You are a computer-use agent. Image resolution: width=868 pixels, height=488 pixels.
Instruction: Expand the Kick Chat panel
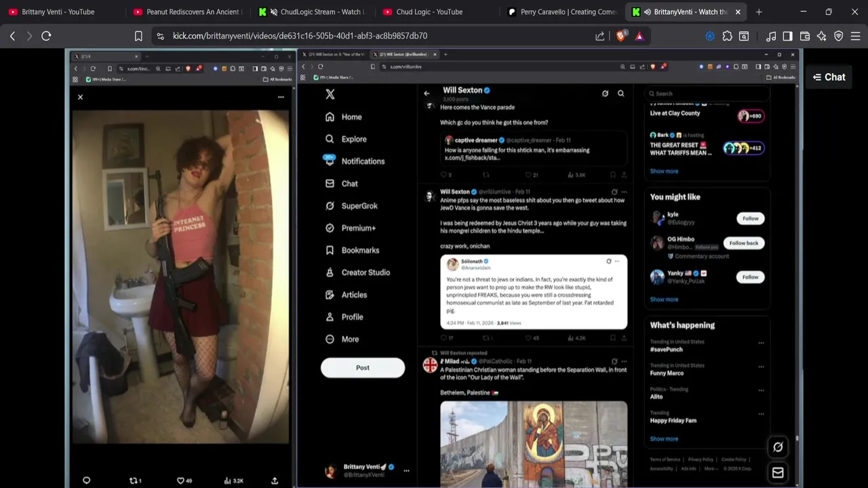[829, 77]
